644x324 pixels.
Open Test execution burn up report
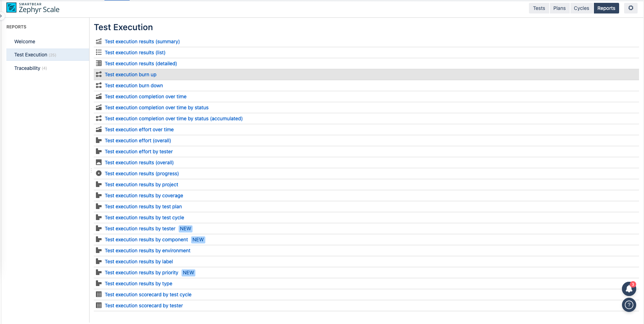point(130,75)
